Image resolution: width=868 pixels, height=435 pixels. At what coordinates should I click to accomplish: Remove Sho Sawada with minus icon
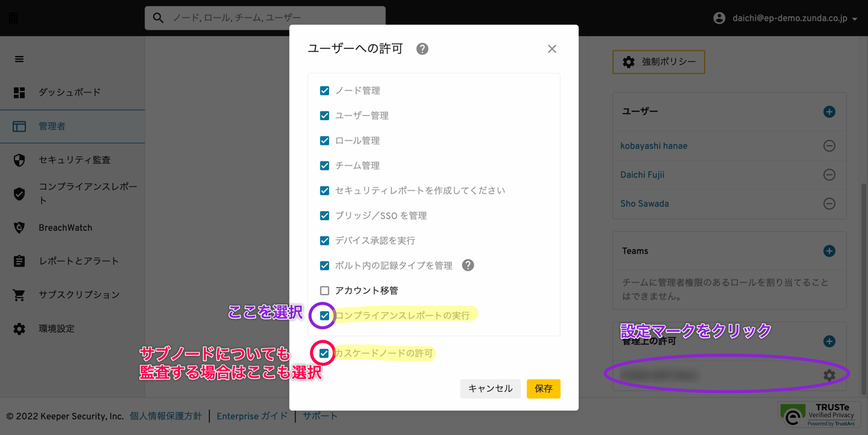tap(829, 204)
